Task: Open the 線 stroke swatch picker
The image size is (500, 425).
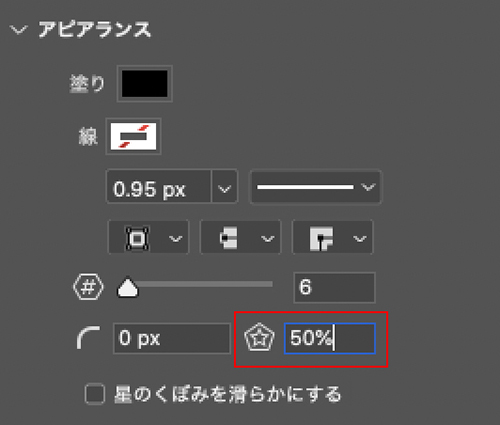Action: click(x=133, y=136)
